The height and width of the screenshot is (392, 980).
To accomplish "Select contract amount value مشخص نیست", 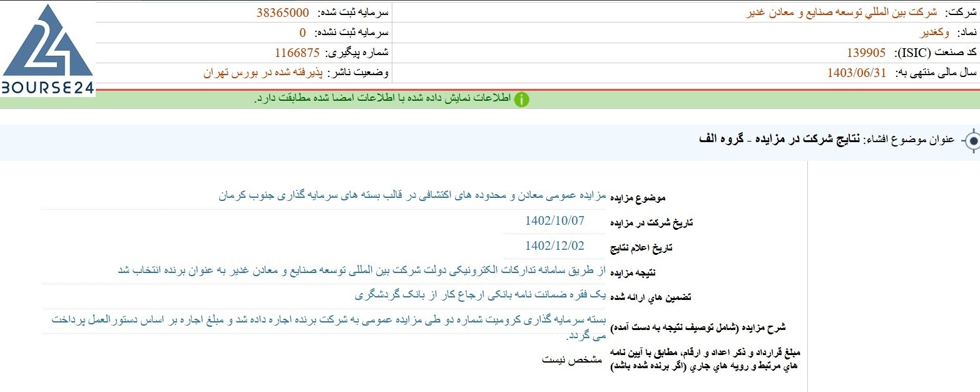I will 571,360.
